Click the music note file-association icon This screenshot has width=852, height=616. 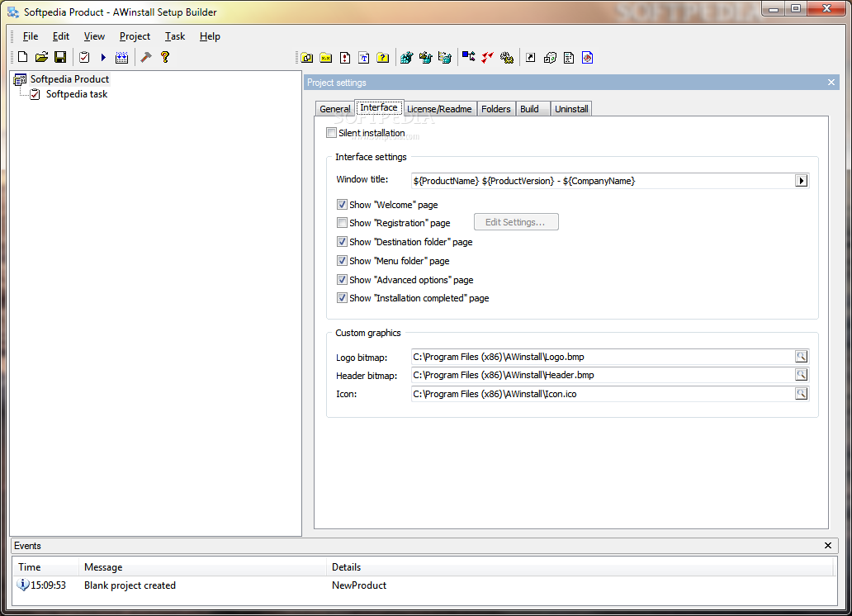tap(550, 58)
